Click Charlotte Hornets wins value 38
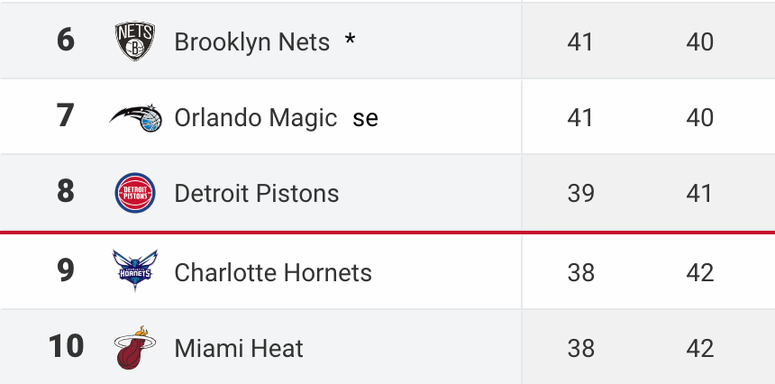775x384 pixels. [x=581, y=273]
